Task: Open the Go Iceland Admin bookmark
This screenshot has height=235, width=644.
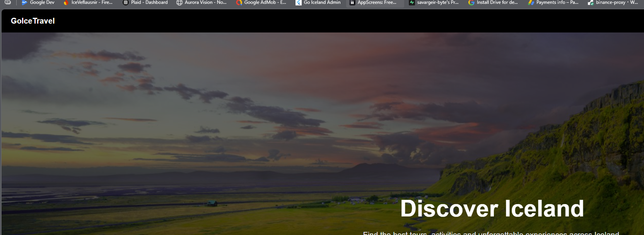Action: (x=322, y=3)
